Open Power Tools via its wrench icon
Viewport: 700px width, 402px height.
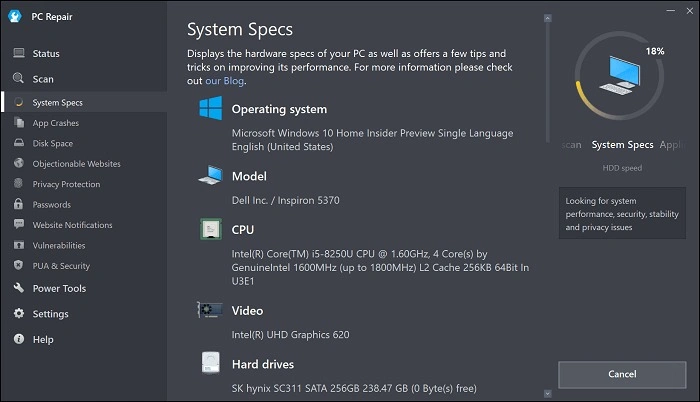[18, 289]
